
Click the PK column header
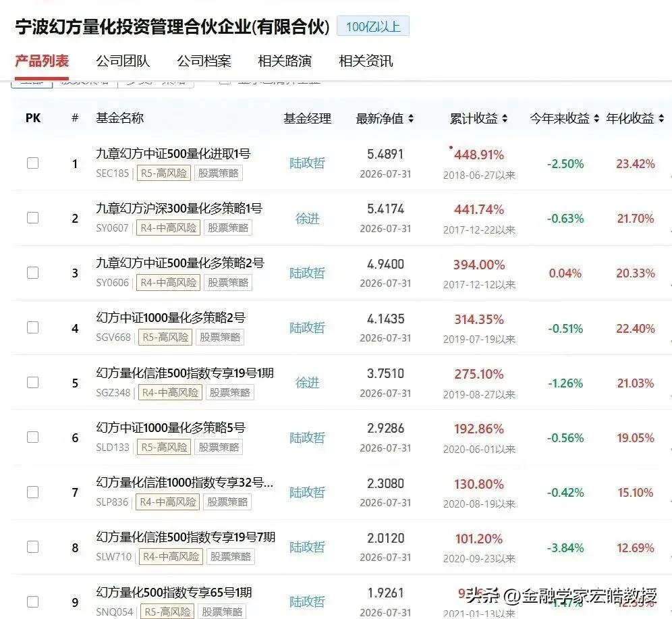[33, 118]
